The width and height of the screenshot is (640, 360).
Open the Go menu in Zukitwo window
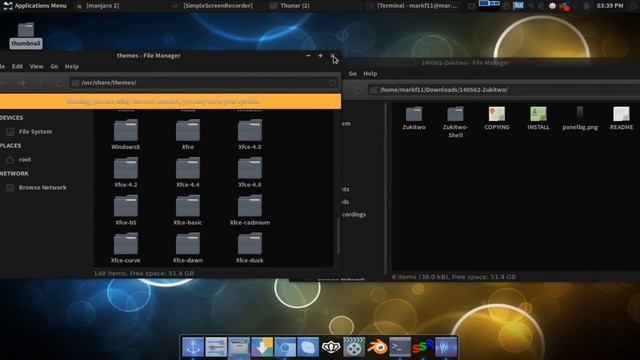click(x=353, y=73)
